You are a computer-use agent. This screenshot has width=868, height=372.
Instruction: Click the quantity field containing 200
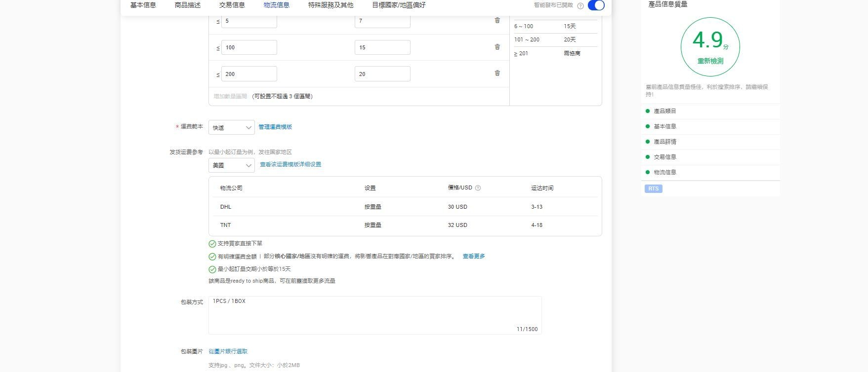coord(249,74)
